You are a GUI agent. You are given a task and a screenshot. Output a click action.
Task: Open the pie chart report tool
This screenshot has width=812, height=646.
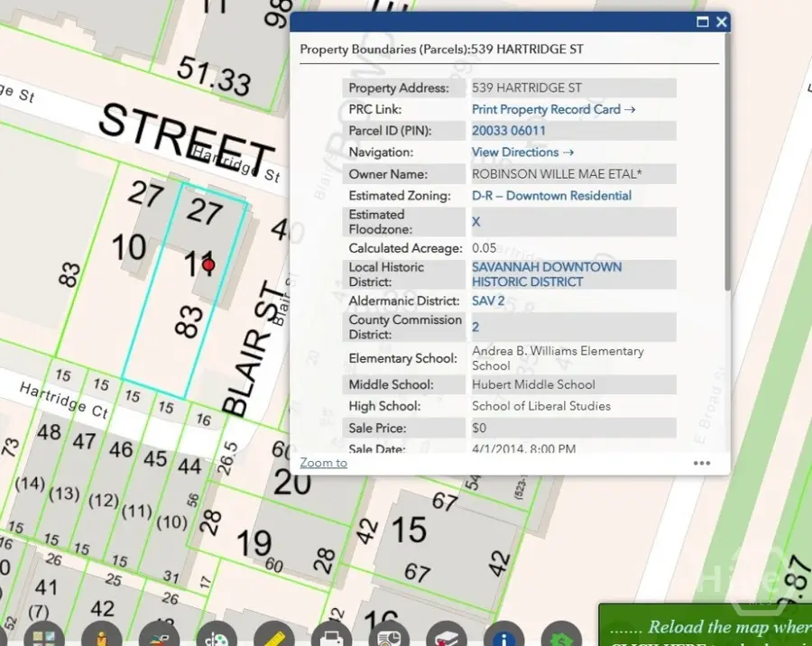pyautogui.click(x=390, y=636)
